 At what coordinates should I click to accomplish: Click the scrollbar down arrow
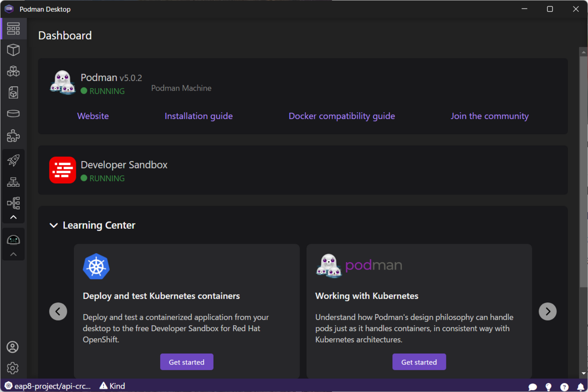pos(583,374)
